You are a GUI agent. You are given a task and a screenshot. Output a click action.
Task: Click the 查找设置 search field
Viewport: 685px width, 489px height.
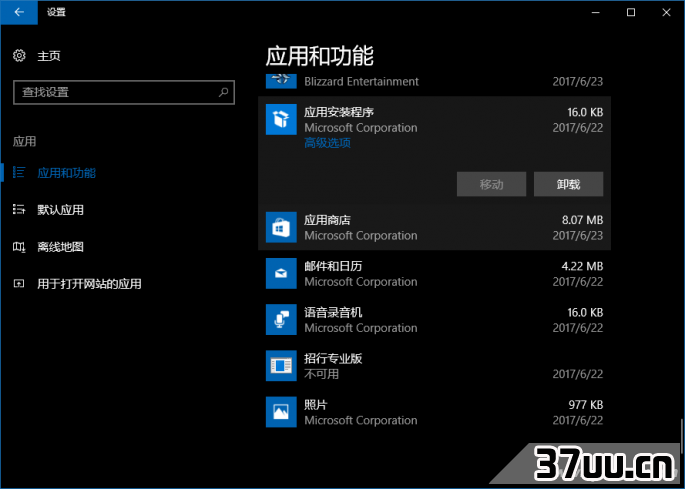pos(124,92)
